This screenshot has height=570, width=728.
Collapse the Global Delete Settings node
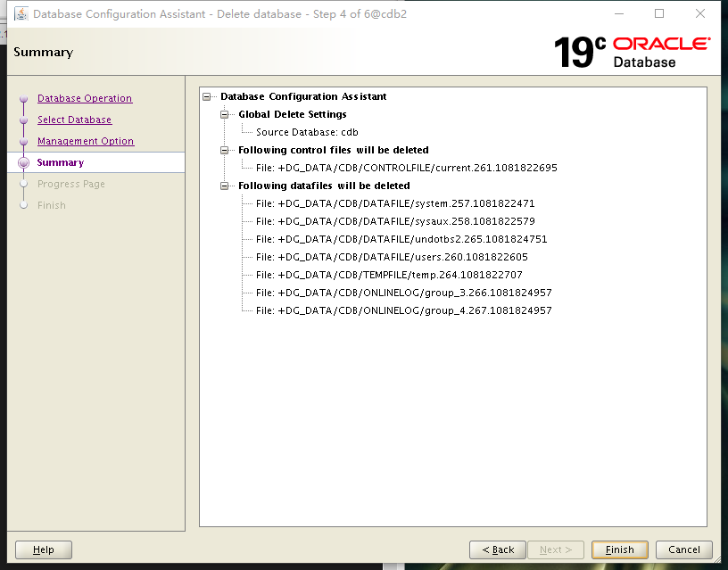224,114
